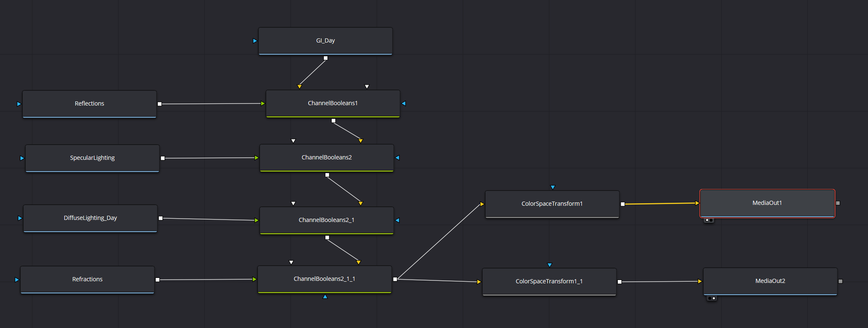Viewport: 868px width, 328px height.
Task: Select the ChannelBooleans2_1 node
Action: [327, 220]
